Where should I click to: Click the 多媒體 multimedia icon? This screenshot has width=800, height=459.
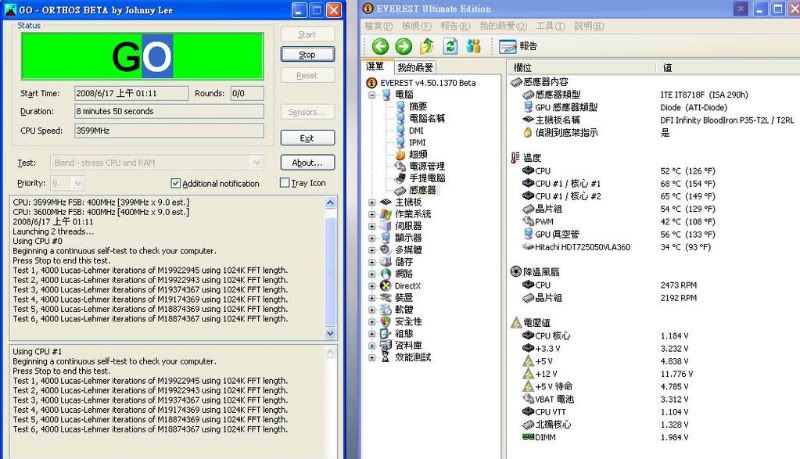(386, 250)
